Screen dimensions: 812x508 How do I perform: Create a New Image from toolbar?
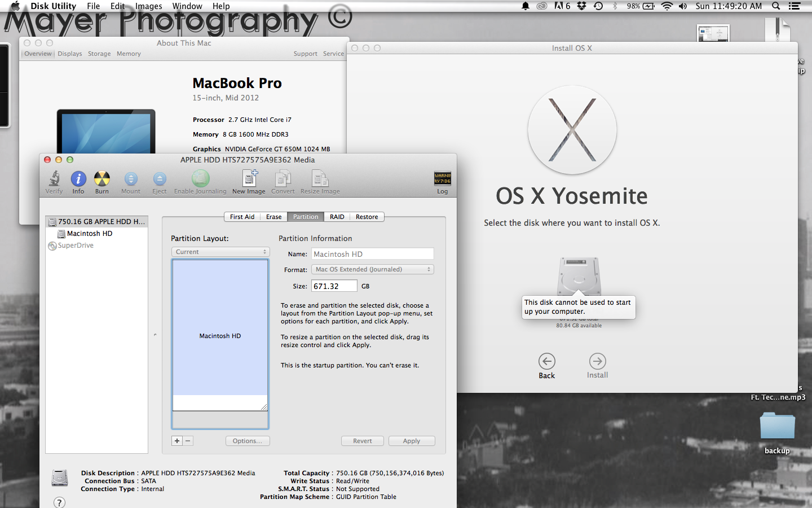coord(249,182)
